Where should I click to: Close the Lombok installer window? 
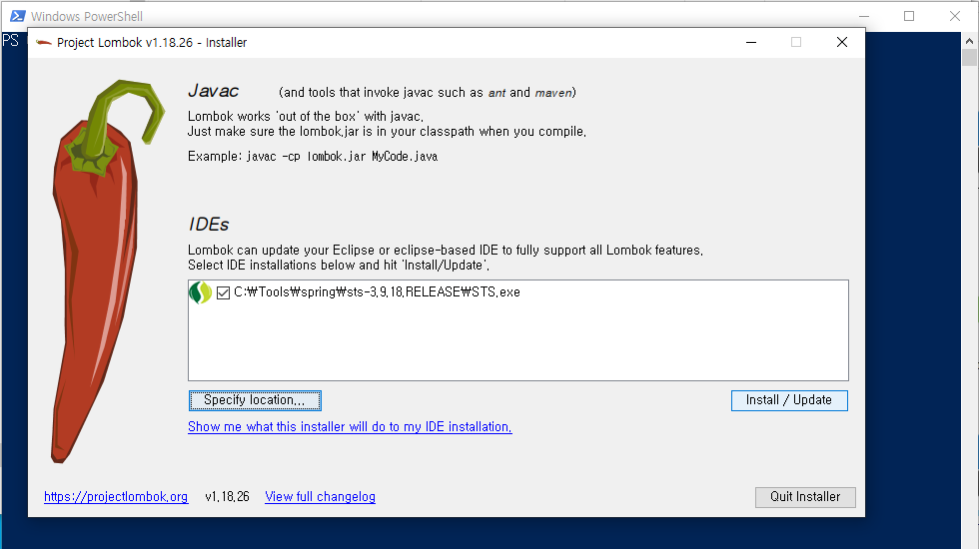tap(842, 42)
